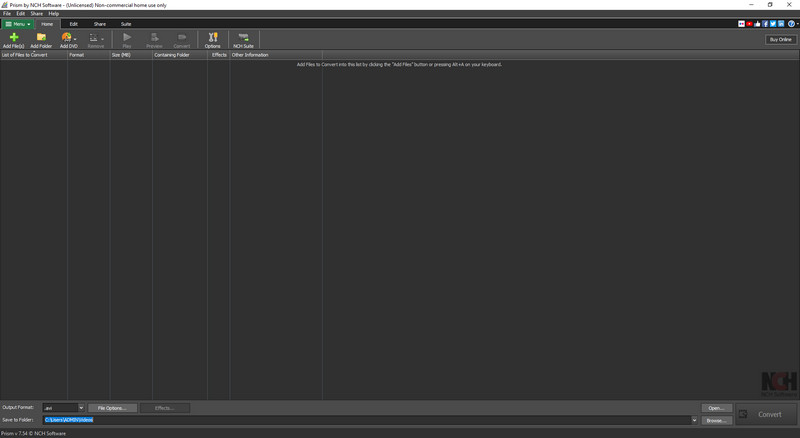Click the thumbs-up like icon
This screenshot has width=800, height=438.
[x=757, y=23]
